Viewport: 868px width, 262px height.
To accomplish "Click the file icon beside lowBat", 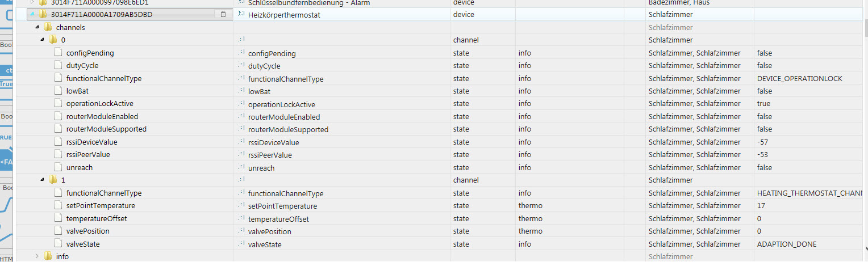I will click(x=59, y=91).
